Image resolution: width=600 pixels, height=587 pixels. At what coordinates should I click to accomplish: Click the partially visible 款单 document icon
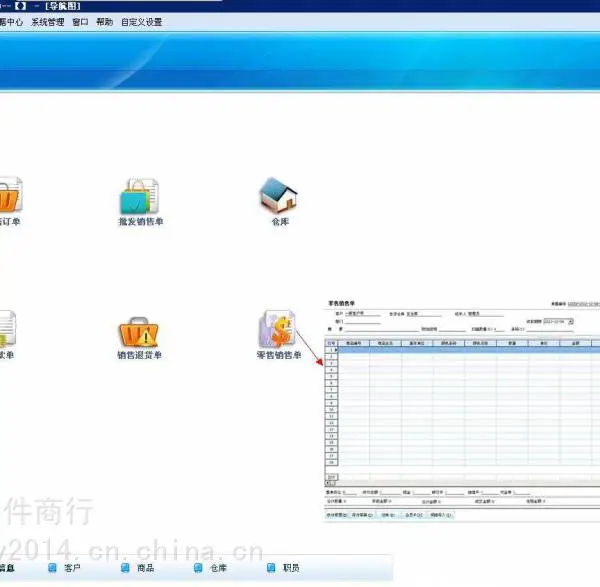(x=8, y=328)
